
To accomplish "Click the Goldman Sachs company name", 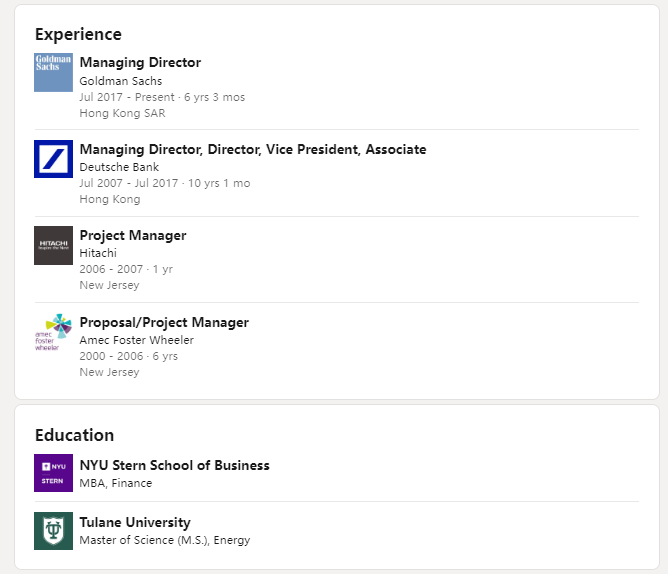I will click(x=121, y=81).
